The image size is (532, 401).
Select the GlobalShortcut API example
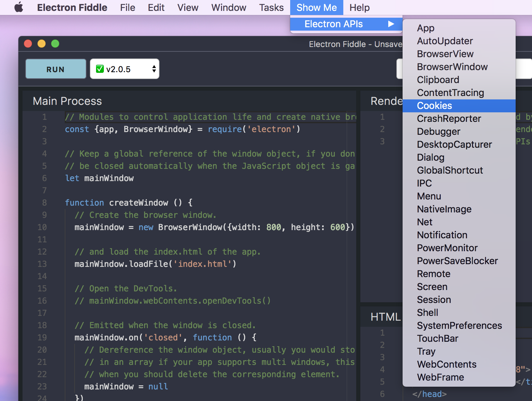(450, 170)
